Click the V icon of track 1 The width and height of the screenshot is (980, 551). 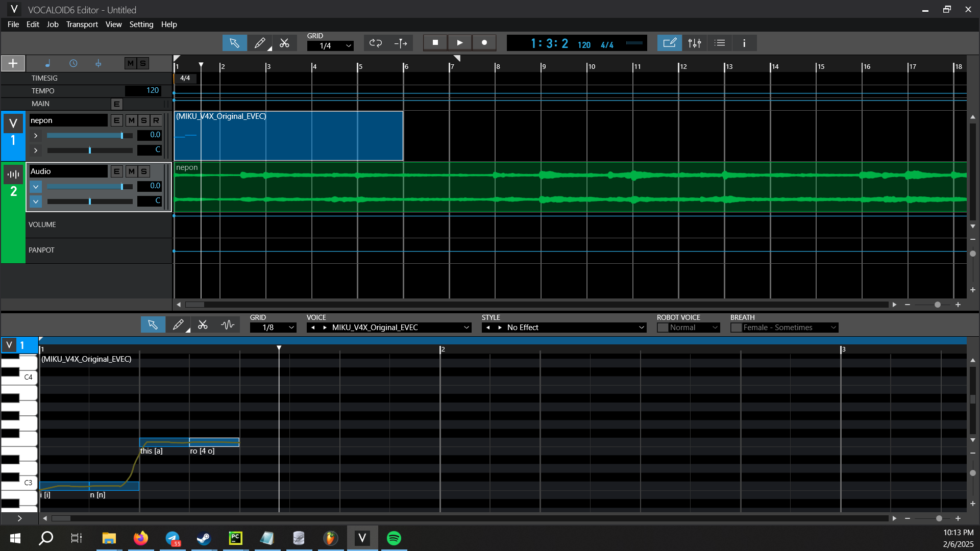pyautogui.click(x=13, y=123)
